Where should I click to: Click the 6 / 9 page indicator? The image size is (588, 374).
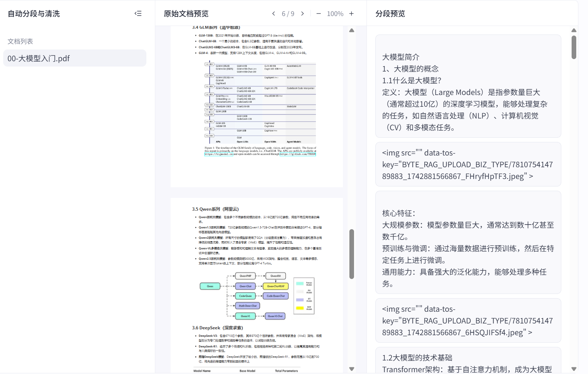click(288, 14)
